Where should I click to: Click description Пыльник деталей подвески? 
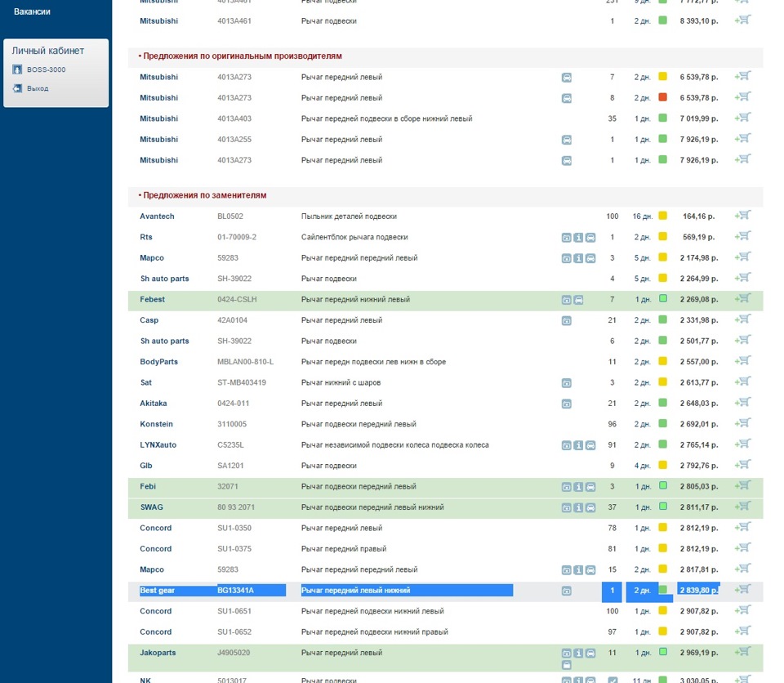[x=349, y=217]
